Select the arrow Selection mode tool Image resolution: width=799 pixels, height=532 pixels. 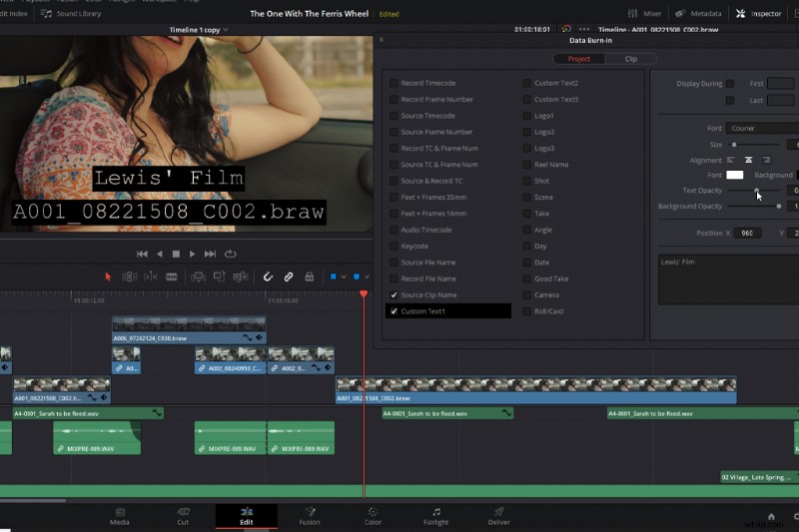coord(108,276)
